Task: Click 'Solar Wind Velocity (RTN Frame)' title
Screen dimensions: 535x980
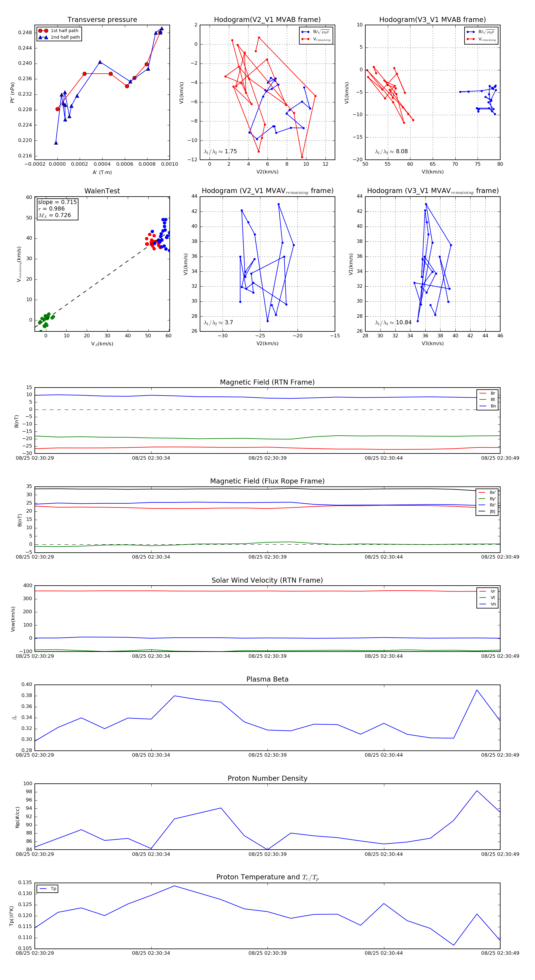Action: [267, 580]
